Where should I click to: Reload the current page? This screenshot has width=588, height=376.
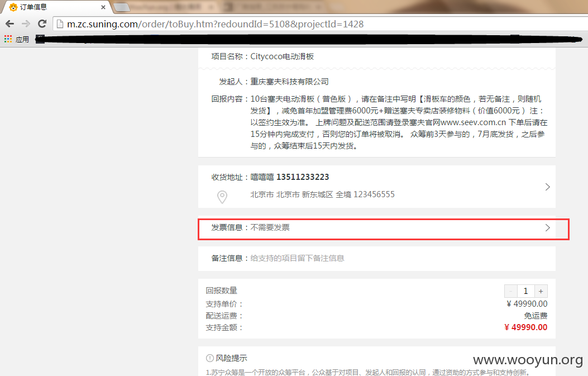(x=42, y=24)
